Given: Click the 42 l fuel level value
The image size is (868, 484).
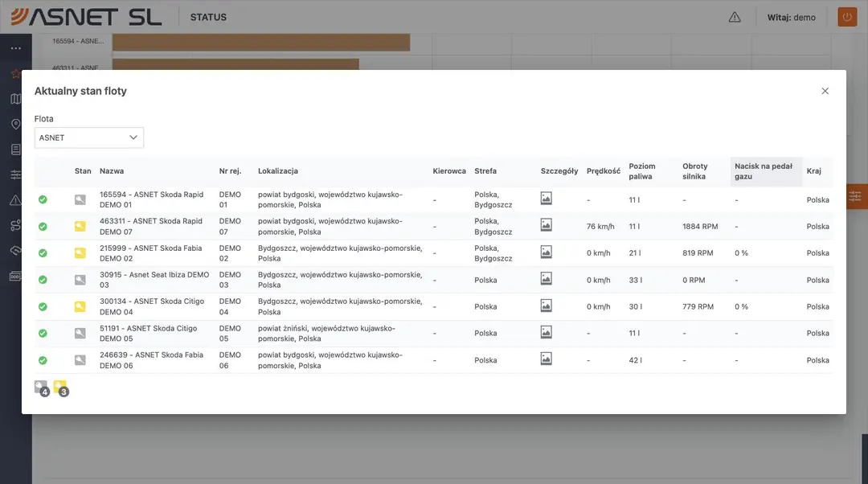Looking at the screenshot, I should (x=636, y=360).
